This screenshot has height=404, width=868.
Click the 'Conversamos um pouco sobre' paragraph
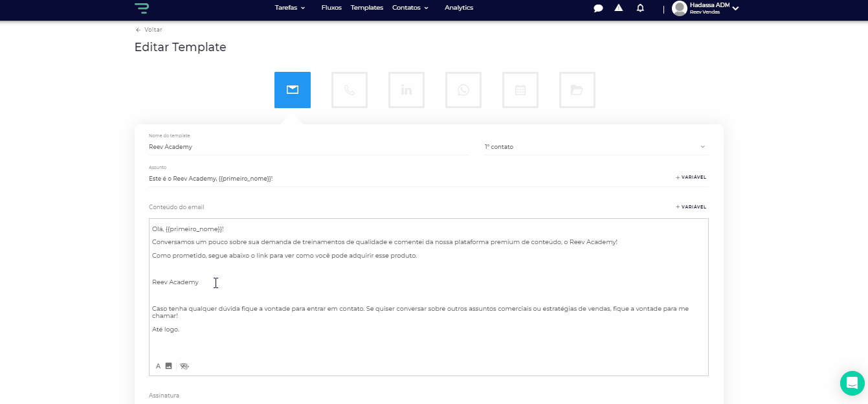(x=384, y=241)
